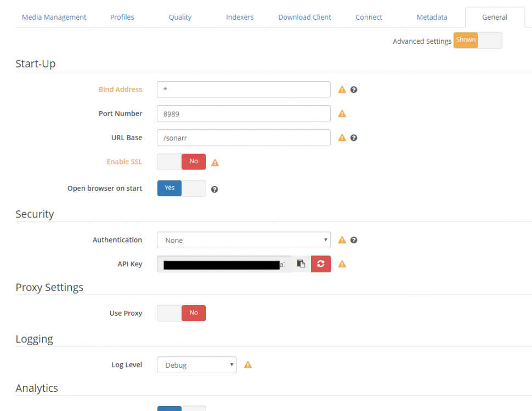This screenshot has width=532, height=411.
Task: Click the Authentication help question icon
Action: click(354, 240)
